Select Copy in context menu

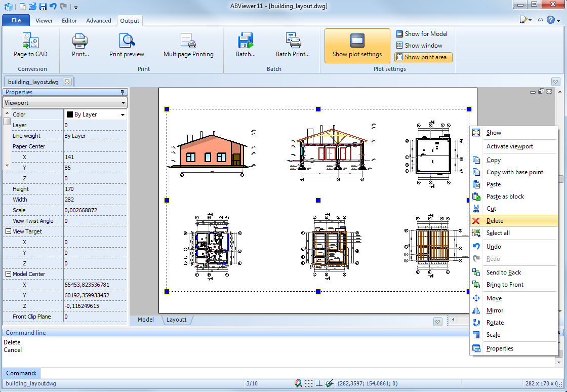coord(513,160)
